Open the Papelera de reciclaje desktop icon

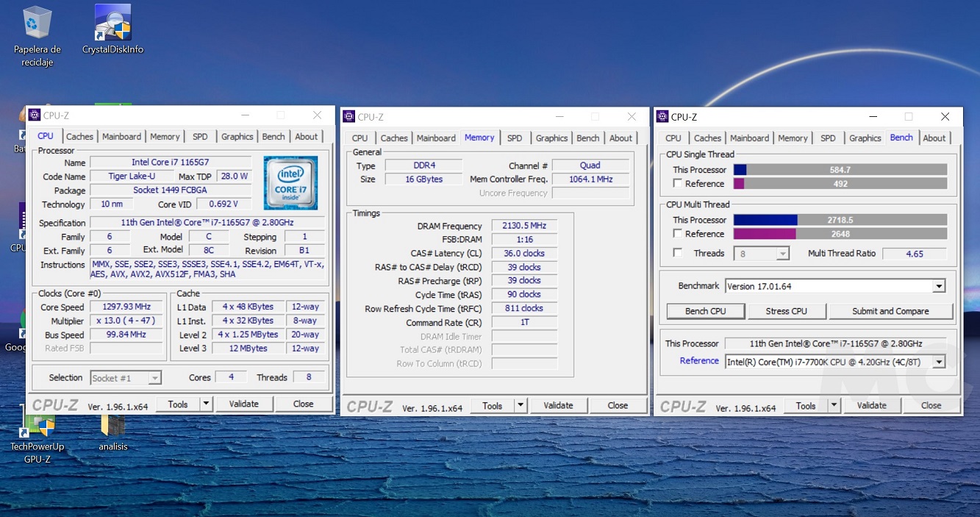(37, 26)
